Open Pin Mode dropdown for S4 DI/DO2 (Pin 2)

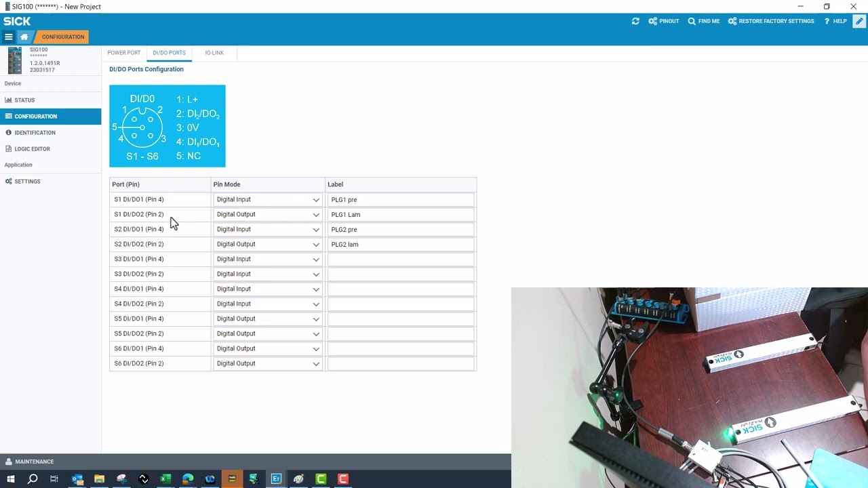[267, 304]
